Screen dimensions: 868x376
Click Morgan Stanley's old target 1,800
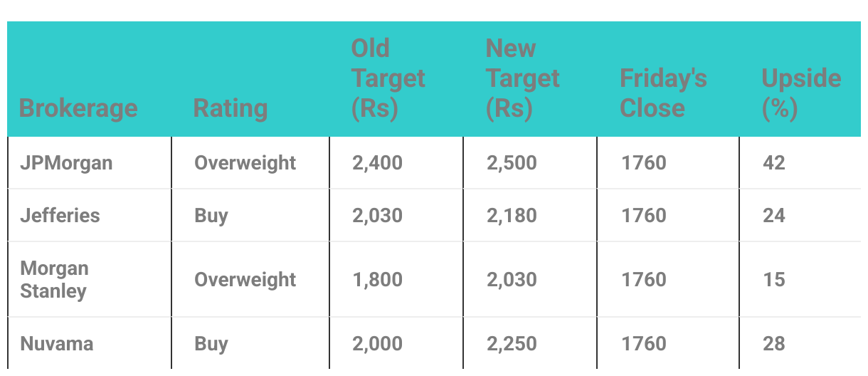[377, 280]
